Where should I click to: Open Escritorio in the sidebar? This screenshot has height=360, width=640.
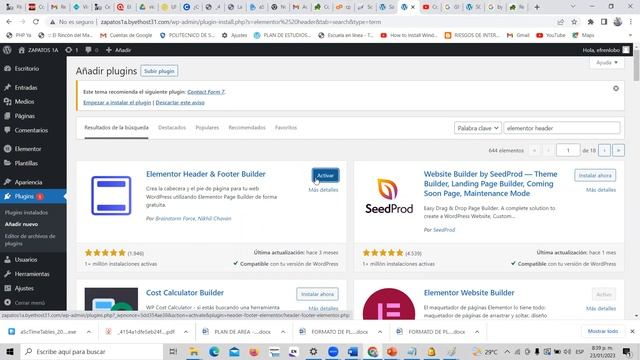point(27,69)
